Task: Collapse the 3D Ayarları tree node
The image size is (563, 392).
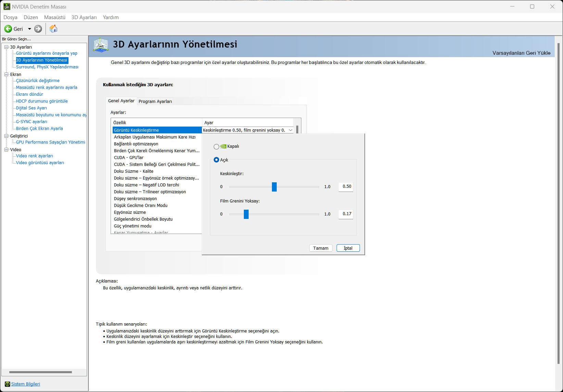Action: 7,47
